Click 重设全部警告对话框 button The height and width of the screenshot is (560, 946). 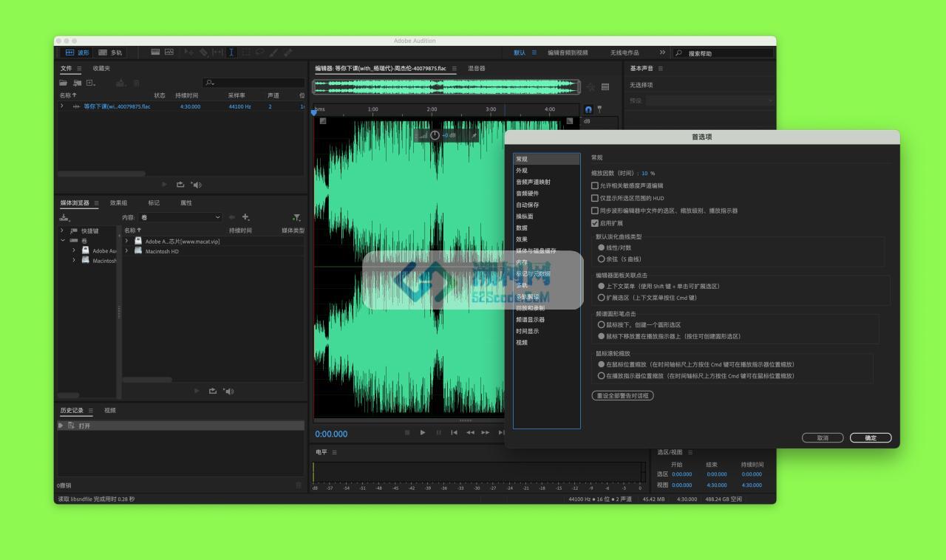(622, 395)
